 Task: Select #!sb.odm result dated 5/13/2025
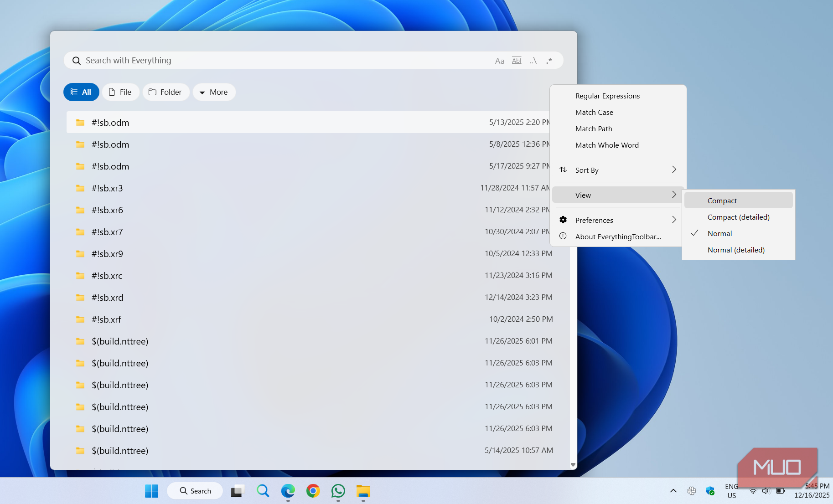(x=308, y=122)
